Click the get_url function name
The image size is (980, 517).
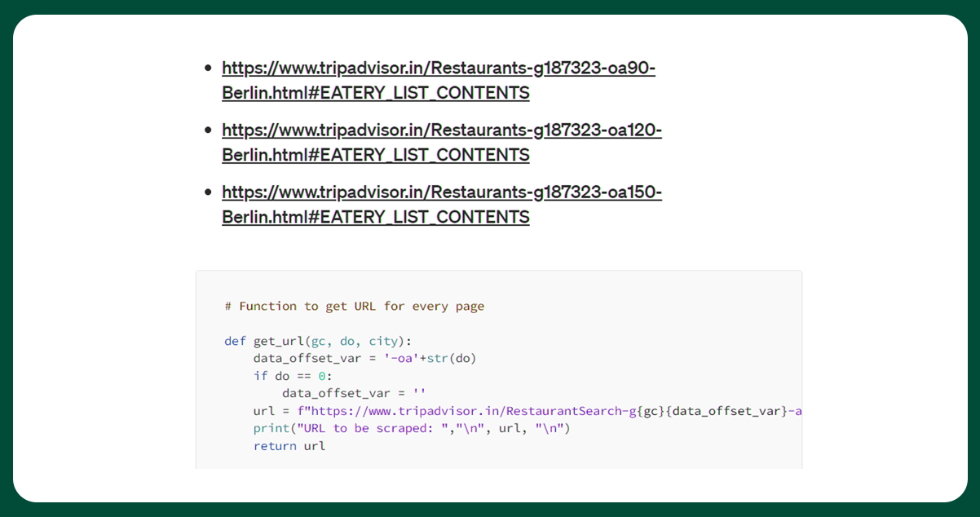(x=278, y=341)
